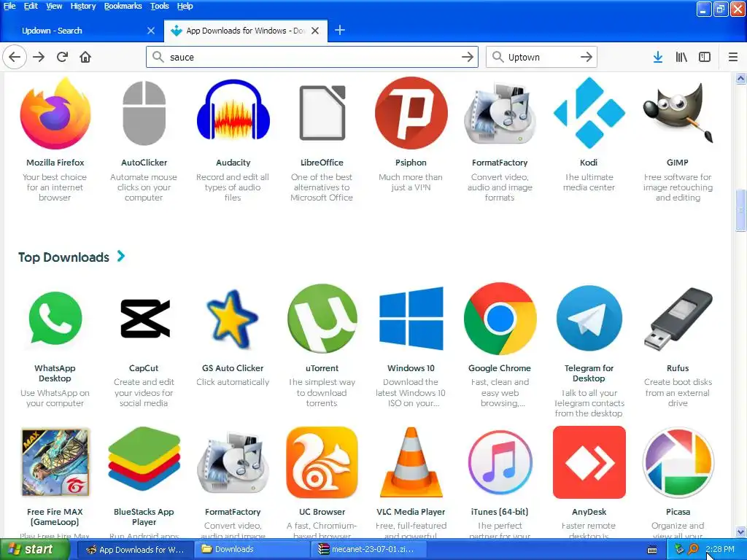Go to the browser home page icon
Image resolution: width=747 pixels, height=560 pixels.
85,57
